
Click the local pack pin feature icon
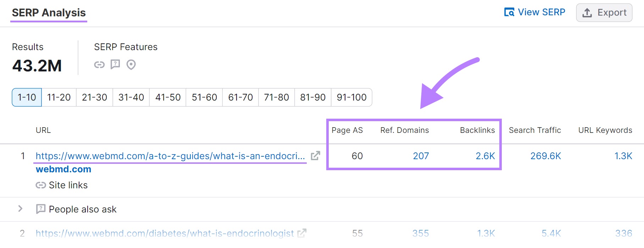click(x=131, y=65)
